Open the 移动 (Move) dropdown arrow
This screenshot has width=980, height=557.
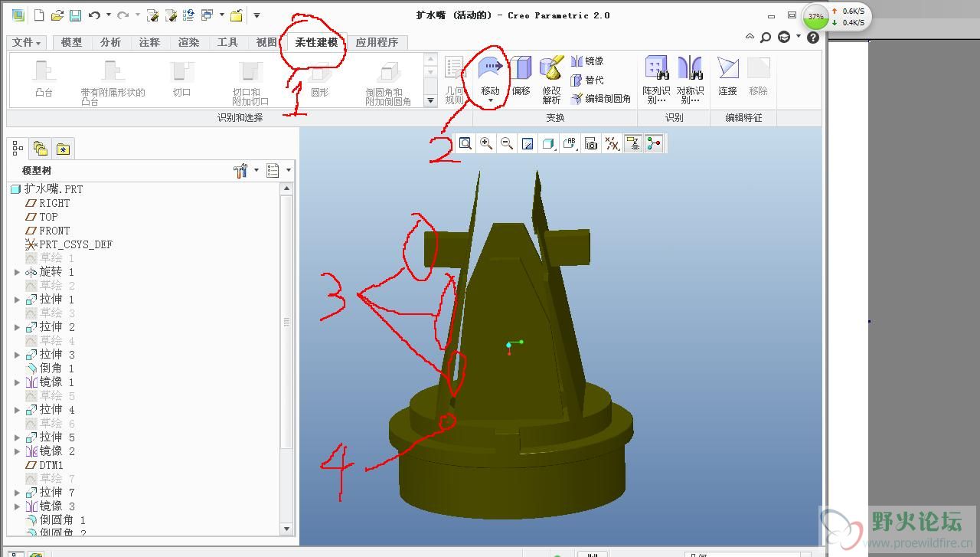pyautogui.click(x=490, y=100)
